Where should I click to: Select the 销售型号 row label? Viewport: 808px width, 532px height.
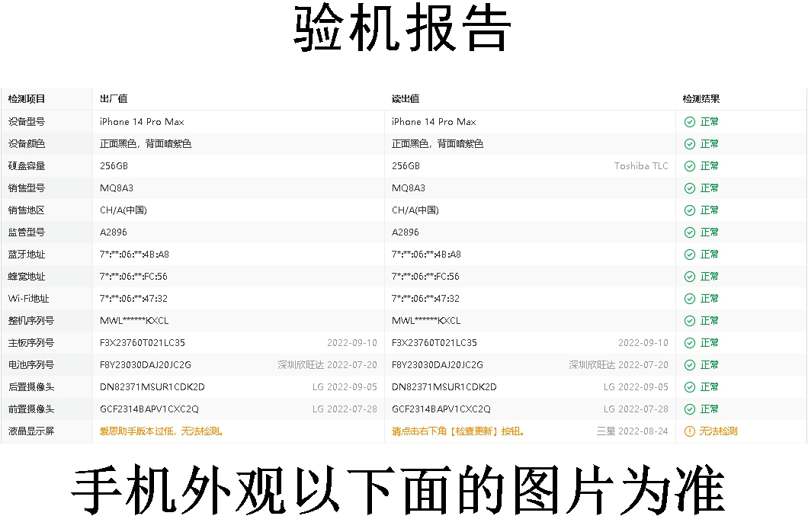click(x=27, y=188)
